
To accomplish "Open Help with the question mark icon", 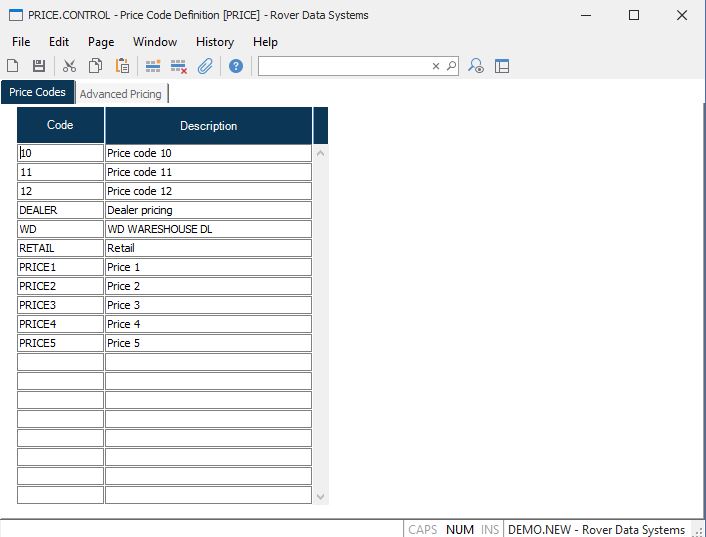I will 236,66.
